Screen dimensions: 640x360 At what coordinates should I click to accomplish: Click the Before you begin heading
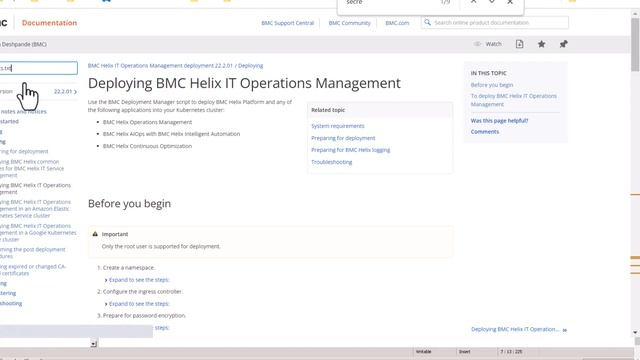(129, 204)
